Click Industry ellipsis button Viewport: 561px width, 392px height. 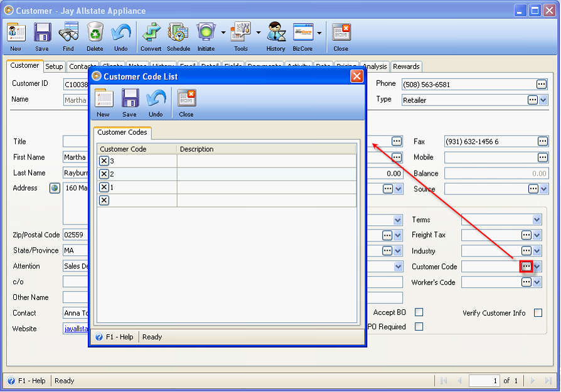[526, 251]
